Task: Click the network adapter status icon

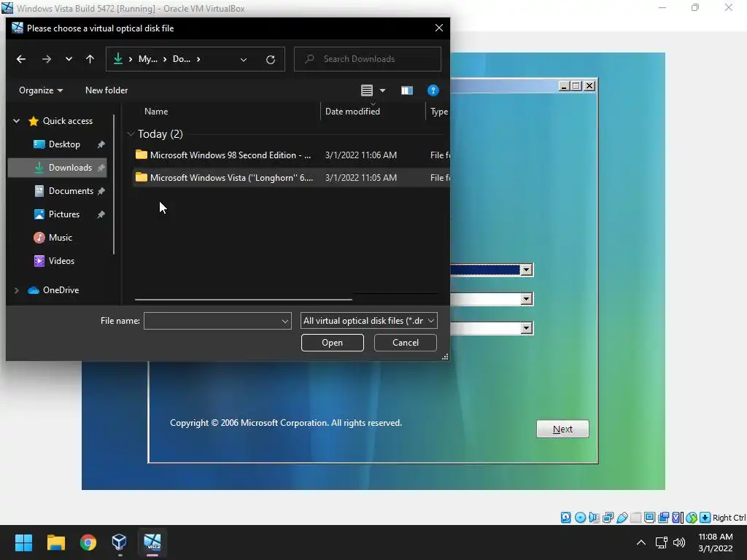Action: (x=608, y=518)
